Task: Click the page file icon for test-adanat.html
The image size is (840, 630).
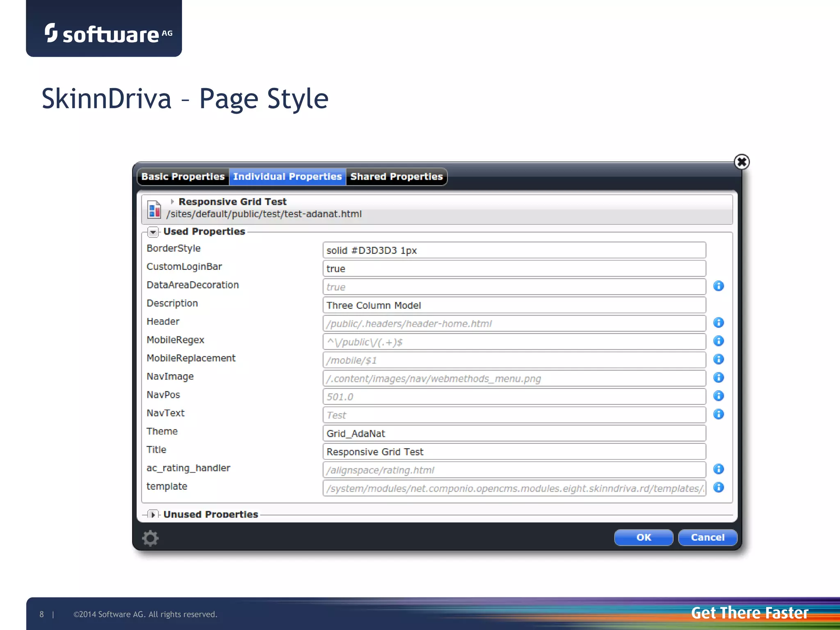Action: tap(154, 209)
